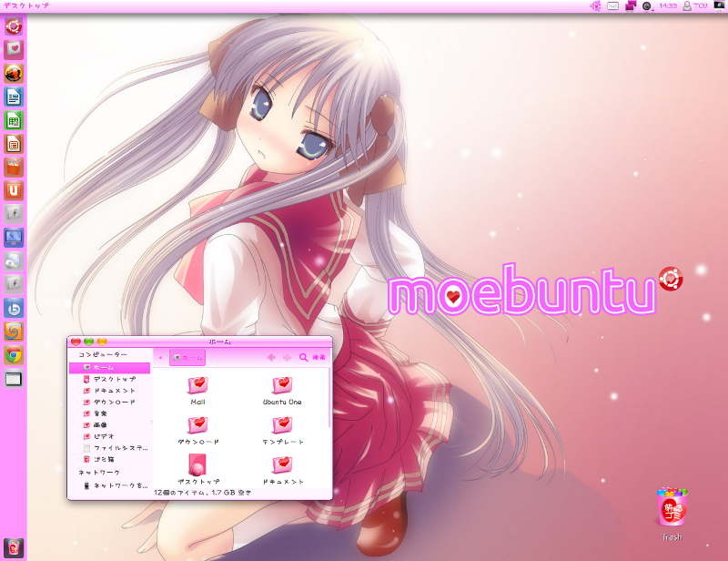Open the Ubuntu Dash home launcher icon
The width and height of the screenshot is (728, 561).
(14, 26)
